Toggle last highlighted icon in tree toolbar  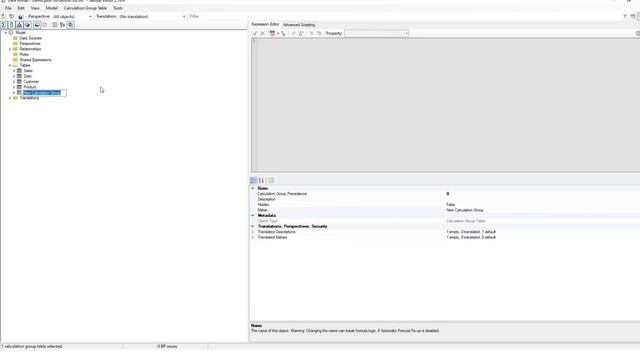click(x=71, y=25)
